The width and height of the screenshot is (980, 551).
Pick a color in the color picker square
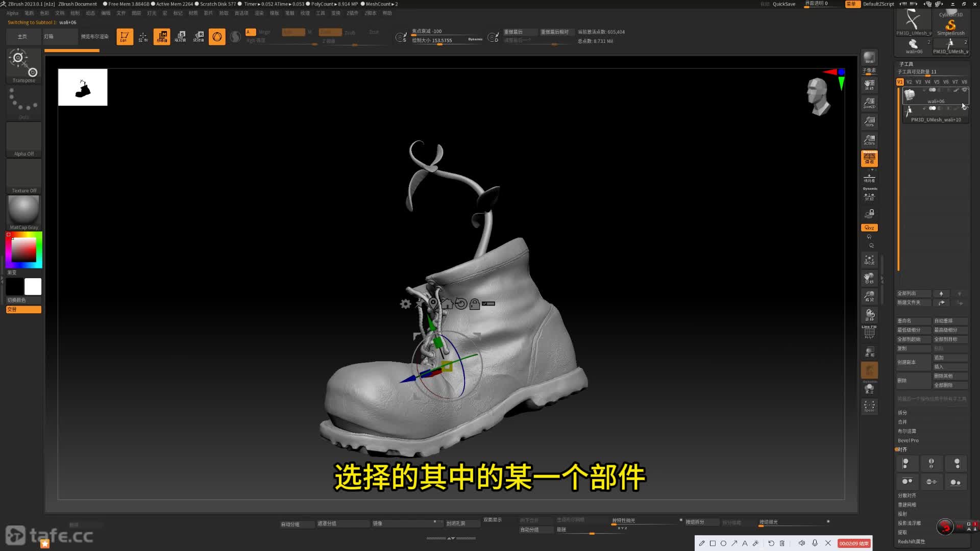pyautogui.click(x=24, y=250)
